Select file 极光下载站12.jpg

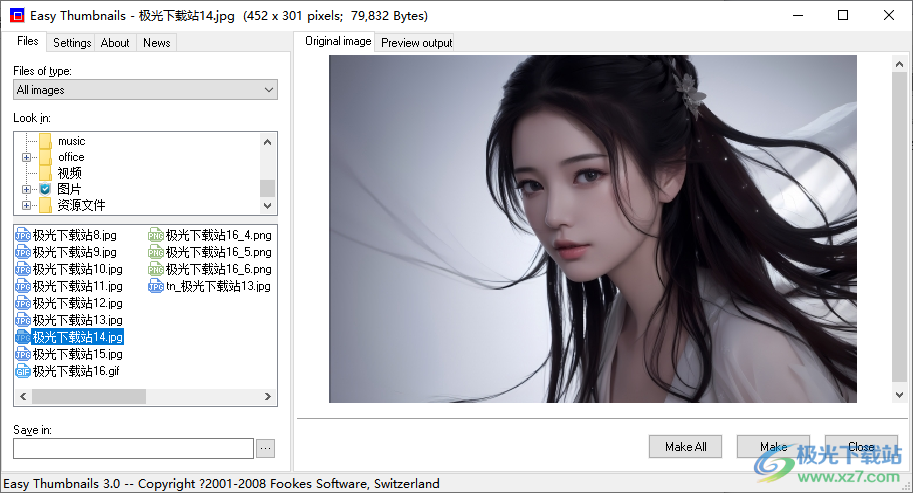coord(77,303)
